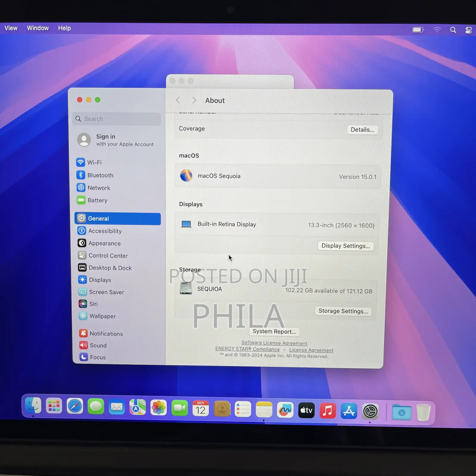
Task: Open Calendar showing Oct 12 in Dock
Action: tap(201, 408)
